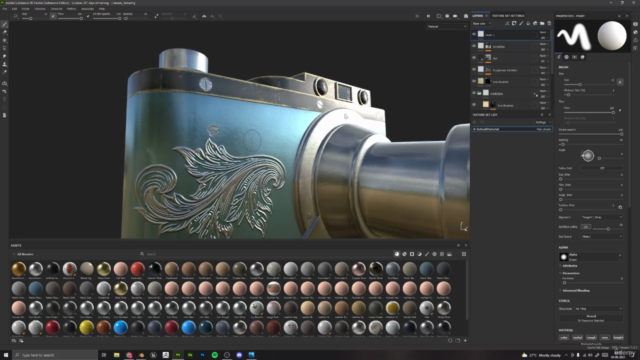Filter assets by materials sphere icon
This screenshot has height=360, width=640.
click(x=397, y=254)
